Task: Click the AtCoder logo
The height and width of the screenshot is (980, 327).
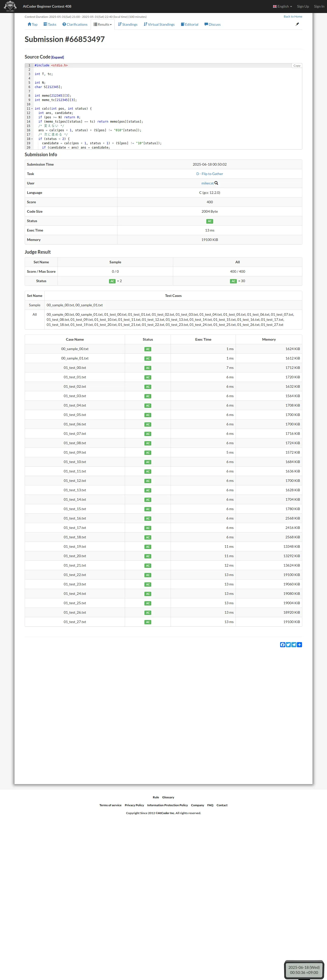Action: point(10,6)
